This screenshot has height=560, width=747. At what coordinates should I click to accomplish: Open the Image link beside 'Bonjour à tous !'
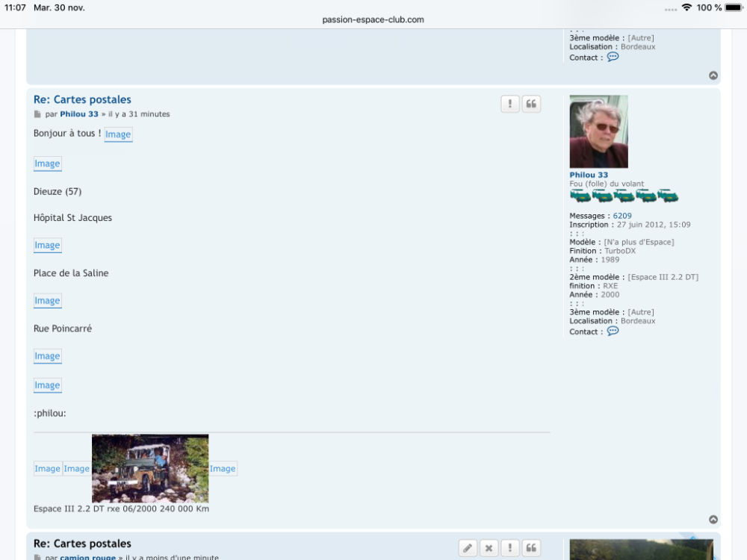pyautogui.click(x=118, y=134)
